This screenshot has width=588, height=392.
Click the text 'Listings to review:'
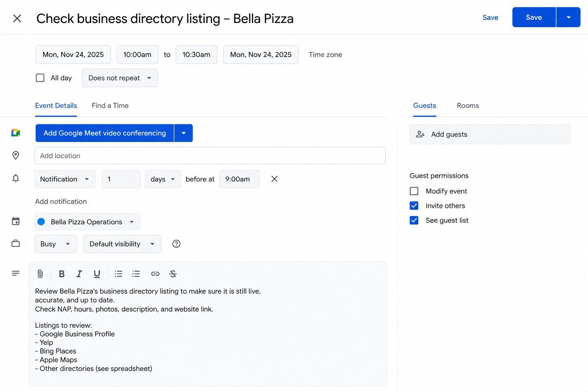pos(64,325)
